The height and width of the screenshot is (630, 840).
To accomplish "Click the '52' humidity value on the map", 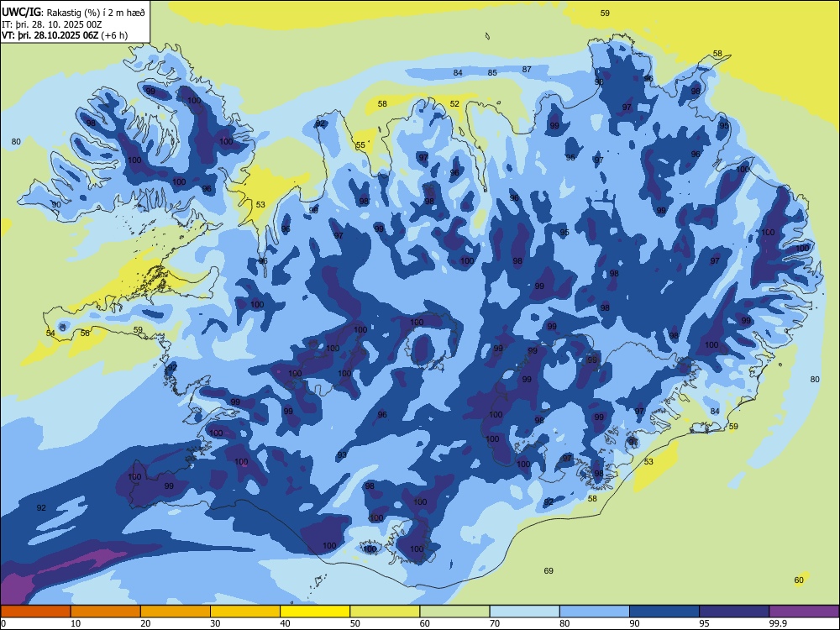I will 454,104.
